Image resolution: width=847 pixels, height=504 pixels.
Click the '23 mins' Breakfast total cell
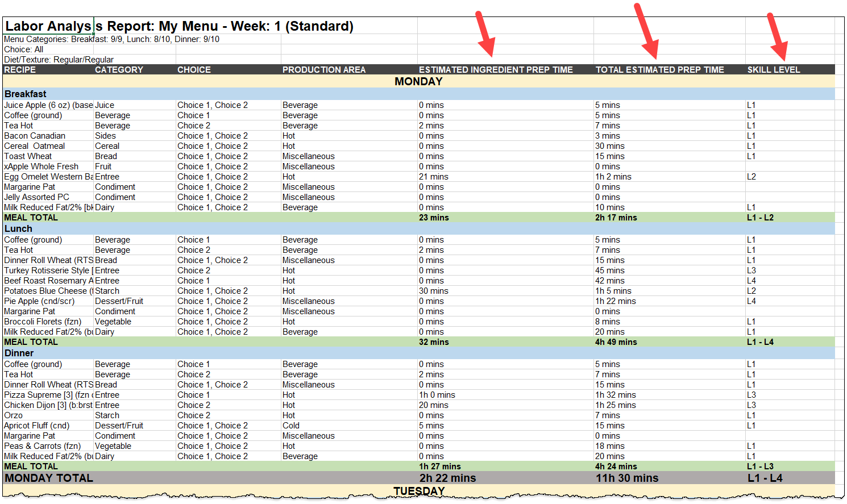coord(434,218)
